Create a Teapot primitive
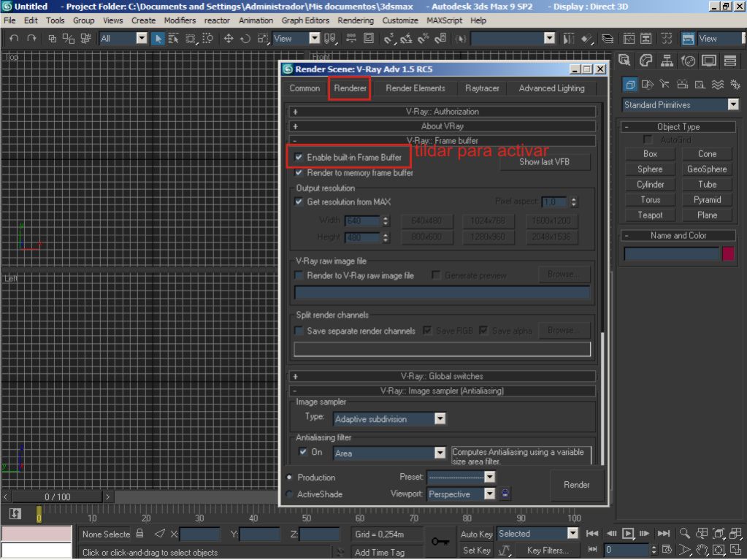This screenshot has width=747, height=560. coord(650,215)
